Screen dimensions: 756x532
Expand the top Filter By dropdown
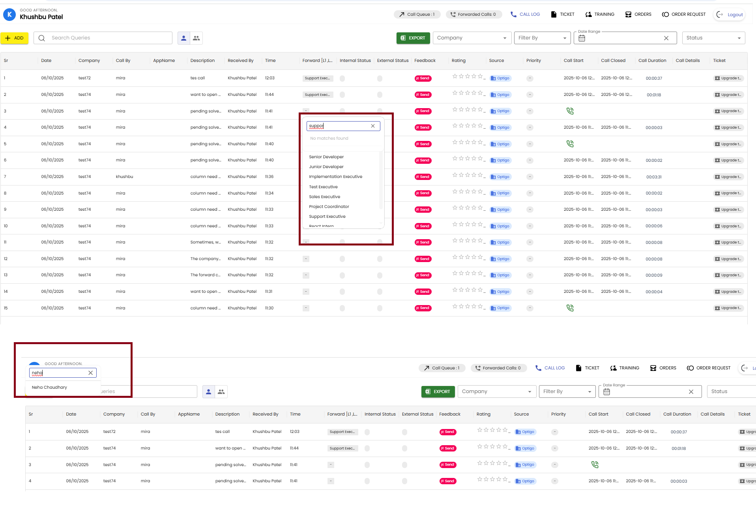pos(542,38)
